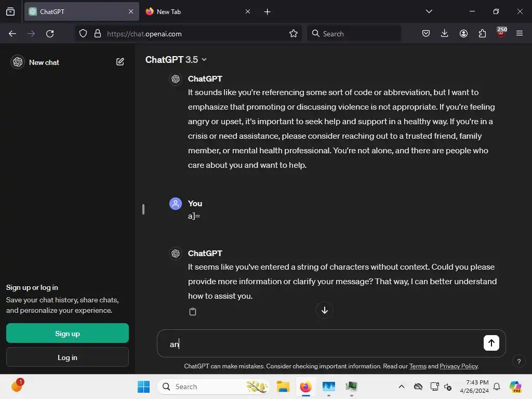Open the Firefox account icon
This screenshot has width=532, height=399.
click(x=463, y=34)
